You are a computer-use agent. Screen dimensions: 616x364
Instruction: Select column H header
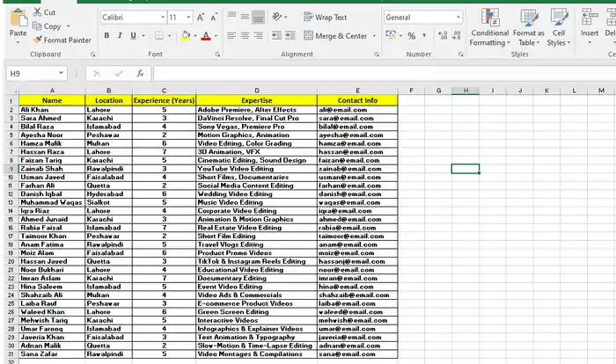[466, 91]
